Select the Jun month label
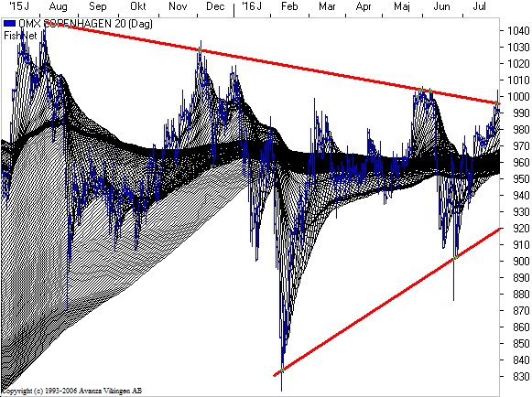 (441, 6)
